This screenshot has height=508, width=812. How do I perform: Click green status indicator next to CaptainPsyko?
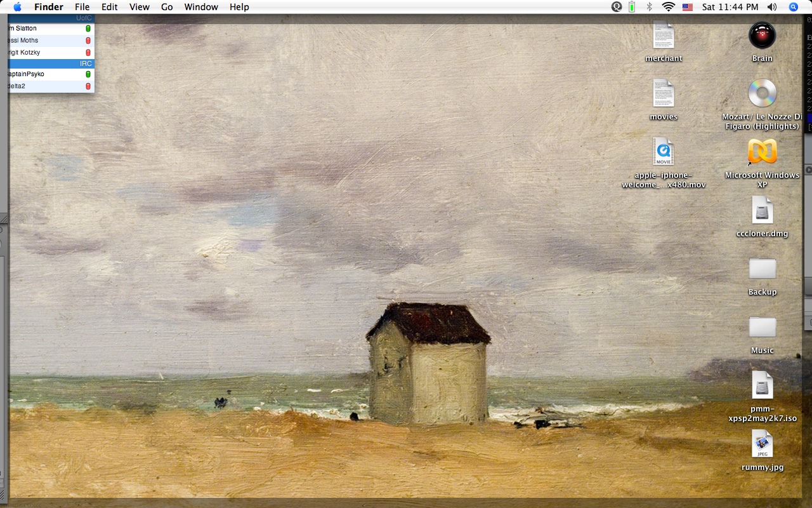tap(88, 74)
